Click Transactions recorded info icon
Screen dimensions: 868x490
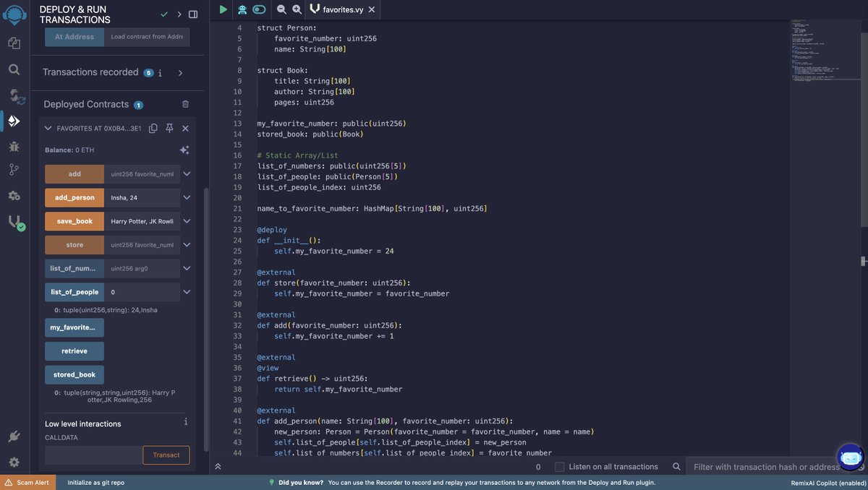pyautogui.click(x=160, y=73)
